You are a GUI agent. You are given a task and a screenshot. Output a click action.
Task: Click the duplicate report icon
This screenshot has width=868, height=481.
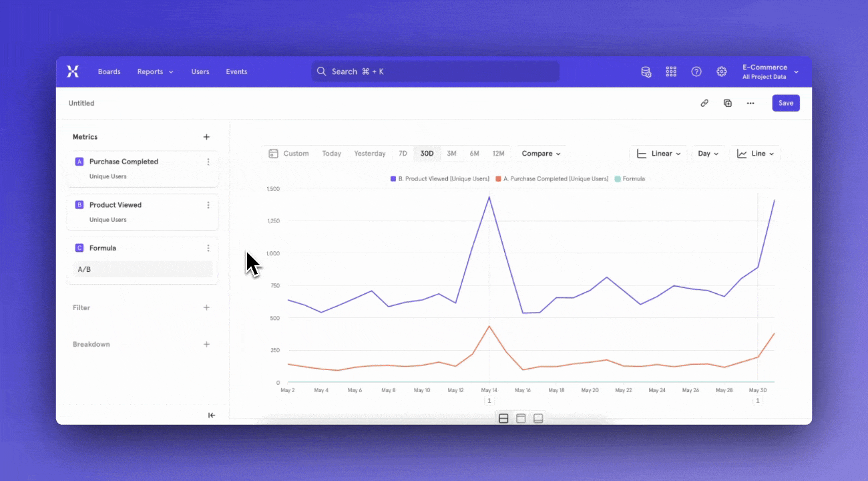pyautogui.click(x=728, y=104)
